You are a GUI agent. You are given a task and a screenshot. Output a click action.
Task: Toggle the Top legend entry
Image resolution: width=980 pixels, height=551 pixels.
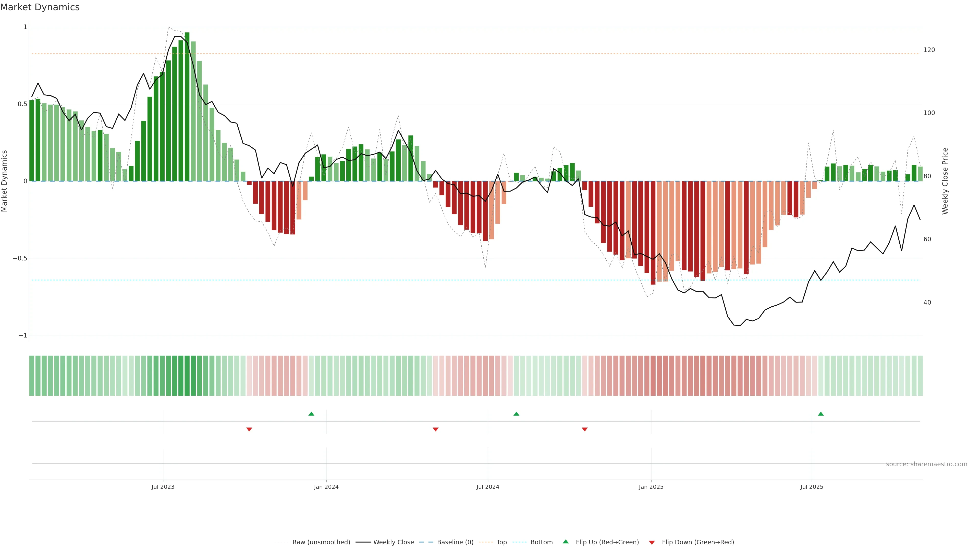501,542
